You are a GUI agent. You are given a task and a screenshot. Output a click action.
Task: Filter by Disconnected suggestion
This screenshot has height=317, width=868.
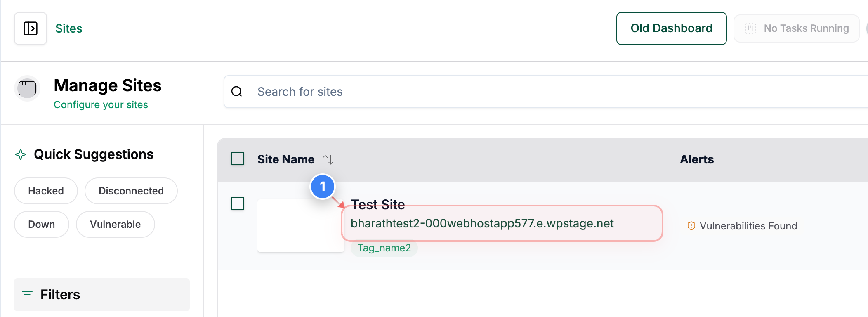click(131, 191)
